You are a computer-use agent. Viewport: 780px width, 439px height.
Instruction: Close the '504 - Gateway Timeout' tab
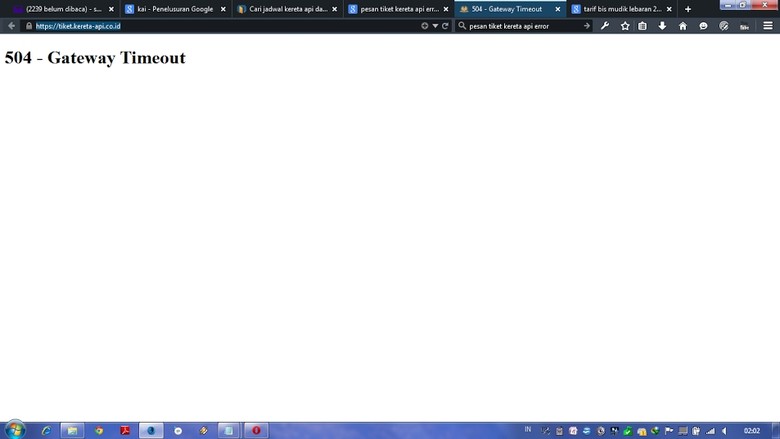click(558, 9)
